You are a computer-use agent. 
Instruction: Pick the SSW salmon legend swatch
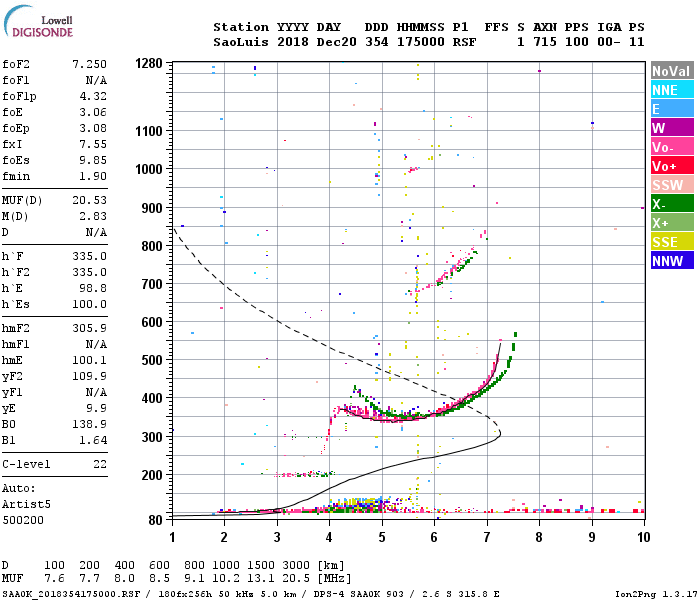coord(672,185)
